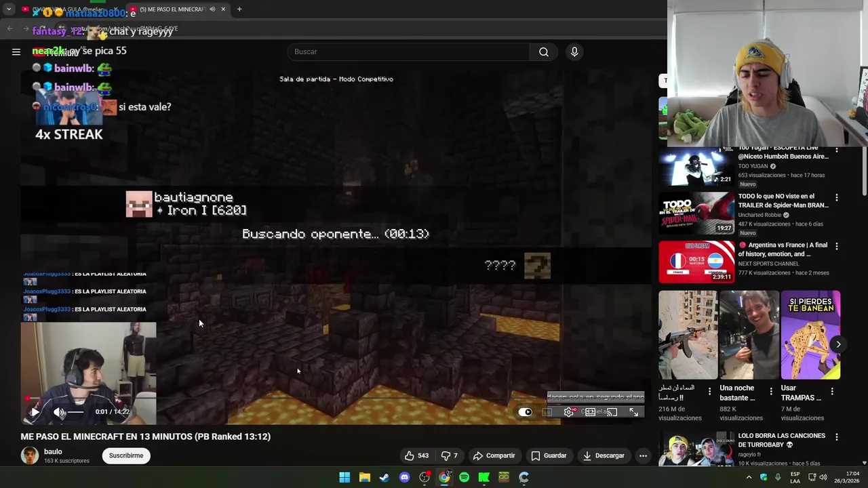Open Discord from the taskbar
The width and height of the screenshot is (868, 488).
click(x=405, y=477)
